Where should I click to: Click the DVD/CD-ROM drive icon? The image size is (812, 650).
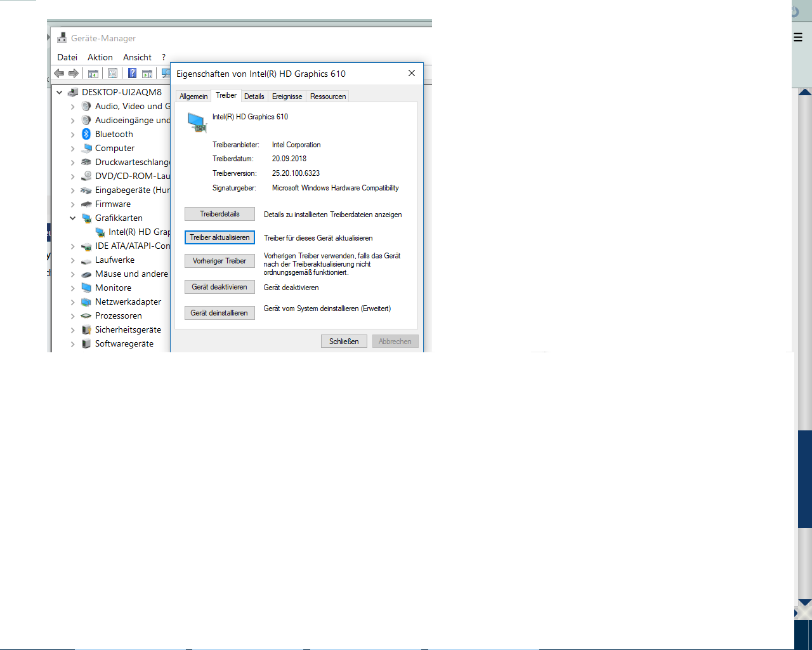tap(87, 176)
